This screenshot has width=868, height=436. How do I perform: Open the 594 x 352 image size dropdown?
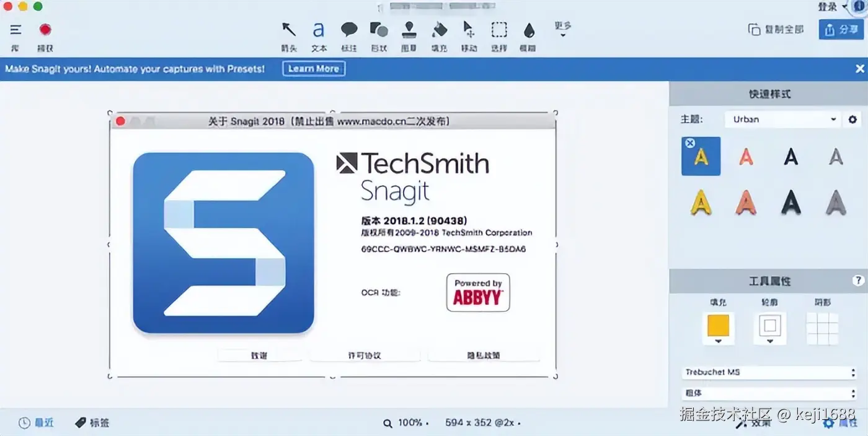coord(482,423)
